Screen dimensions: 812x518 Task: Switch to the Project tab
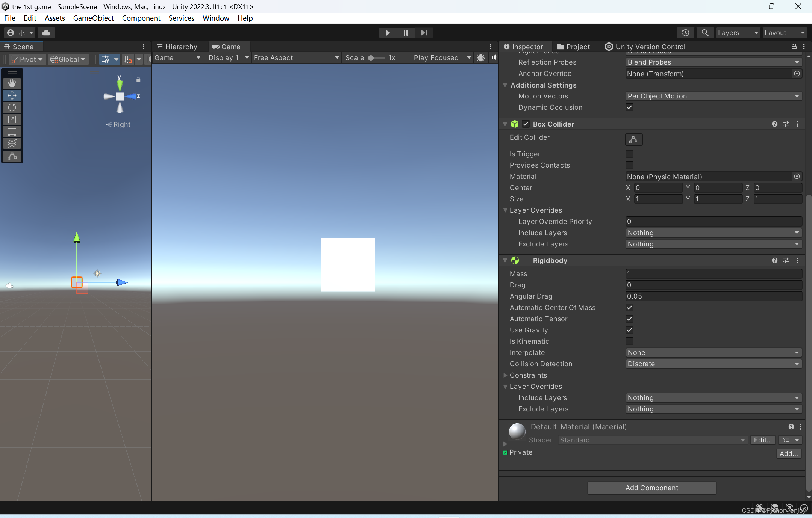[574, 47]
